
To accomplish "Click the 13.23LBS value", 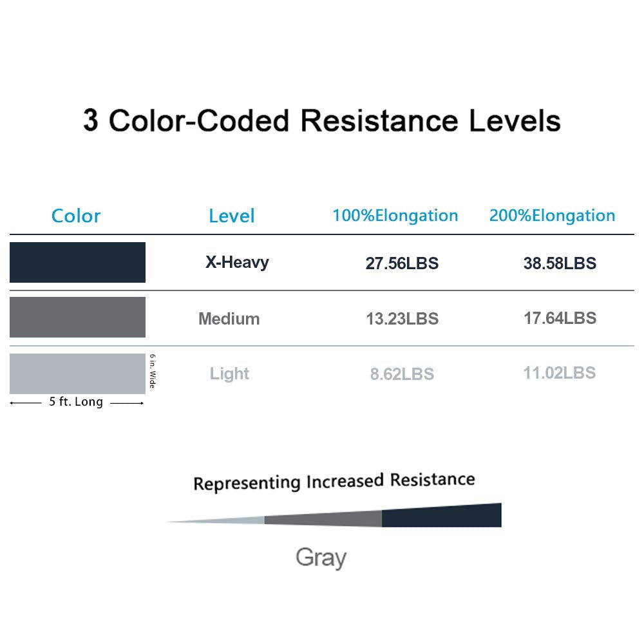I will click(x=402, y=319).
